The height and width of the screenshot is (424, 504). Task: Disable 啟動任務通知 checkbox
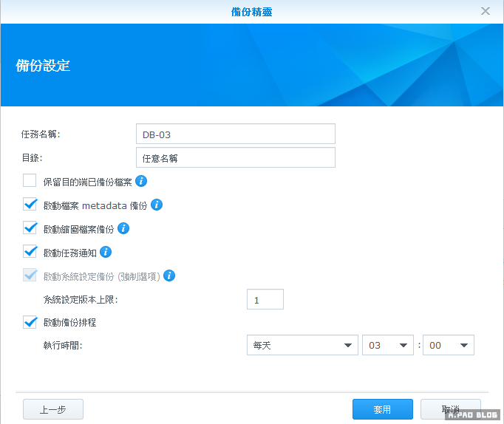point(30,252)
